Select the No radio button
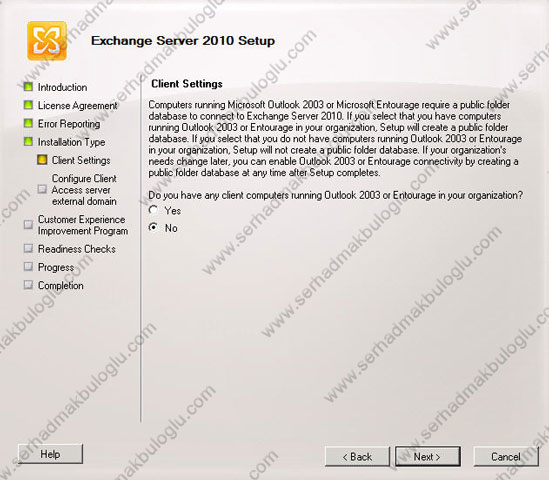 click(153, 228)
